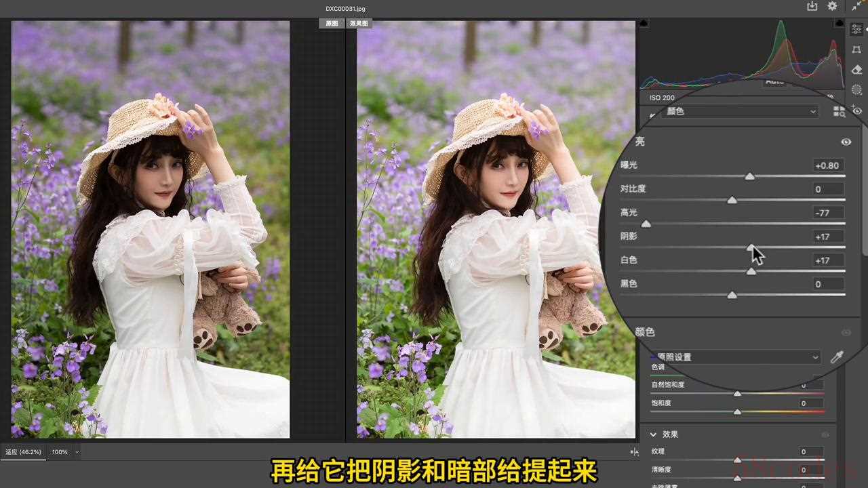Click the 白色 slider handle
Screen dimensions: 868x488
coord(751,271)
